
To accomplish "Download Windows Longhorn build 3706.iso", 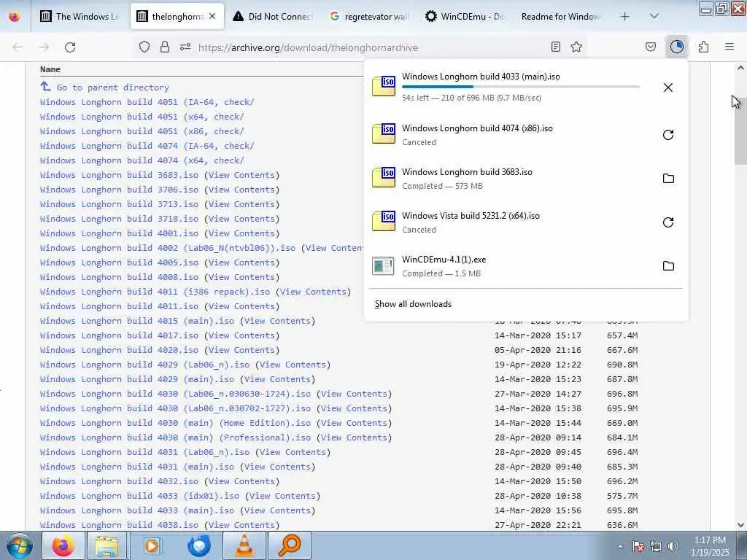I will [119, 190].
